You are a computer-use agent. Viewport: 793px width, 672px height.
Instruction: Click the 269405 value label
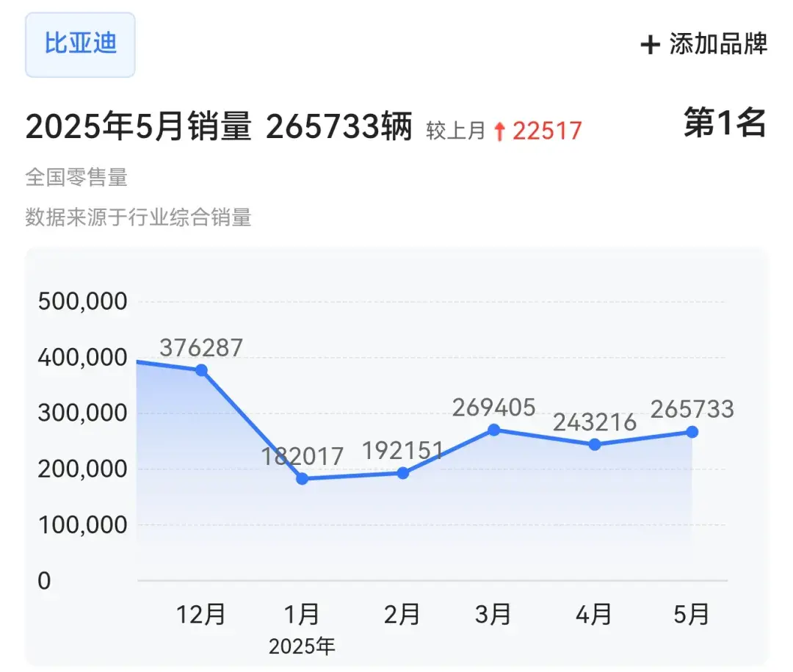(x=493, y=408)
